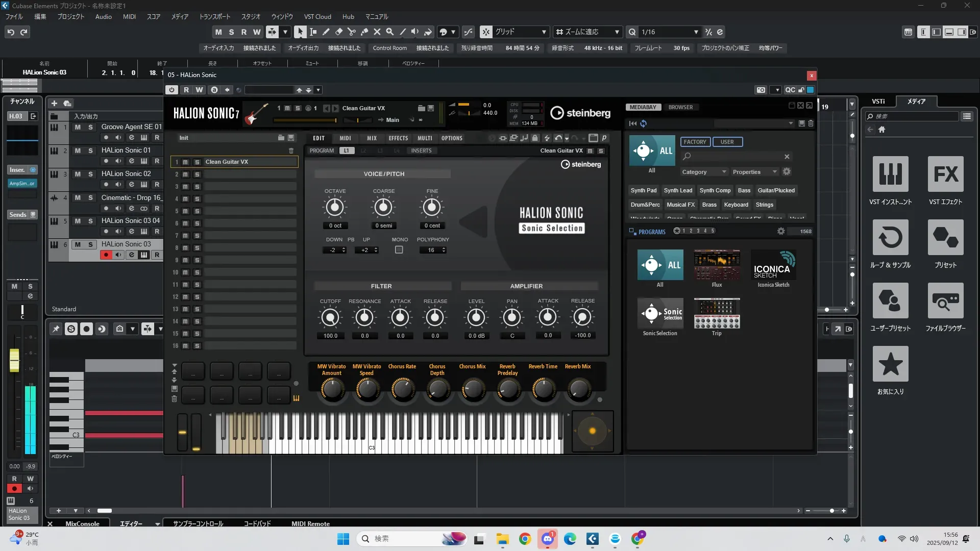980x551 pixels.
Task: Open the 1/16 quantize preset dropdown
Action: point(696,32)
